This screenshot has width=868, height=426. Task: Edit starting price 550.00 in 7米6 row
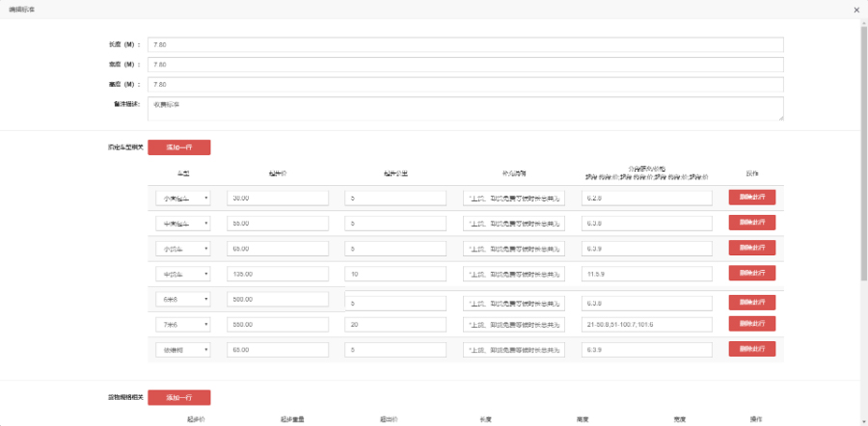click(278, 324)
